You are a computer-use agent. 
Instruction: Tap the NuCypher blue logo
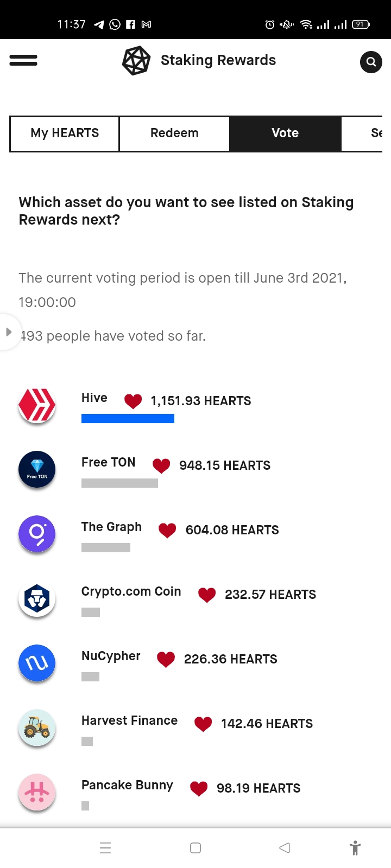(37, 663)
